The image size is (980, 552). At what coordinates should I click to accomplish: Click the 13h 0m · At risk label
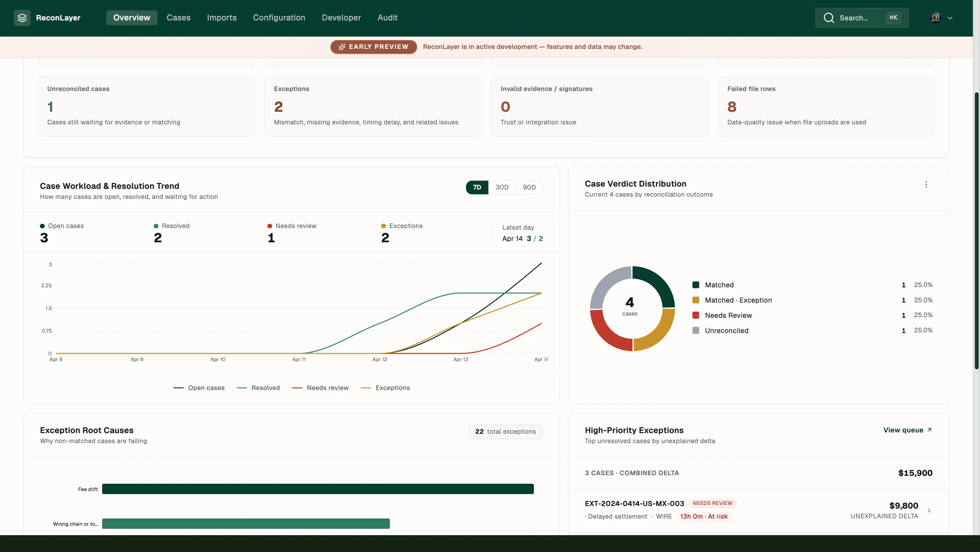point(704,516)
